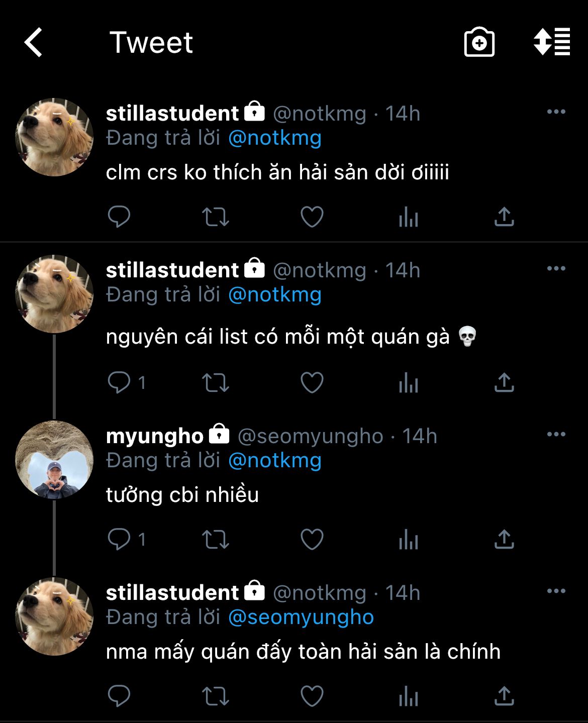
Task: Like the 'nguyên cái list' tweet
Action: tap(312, 383)
